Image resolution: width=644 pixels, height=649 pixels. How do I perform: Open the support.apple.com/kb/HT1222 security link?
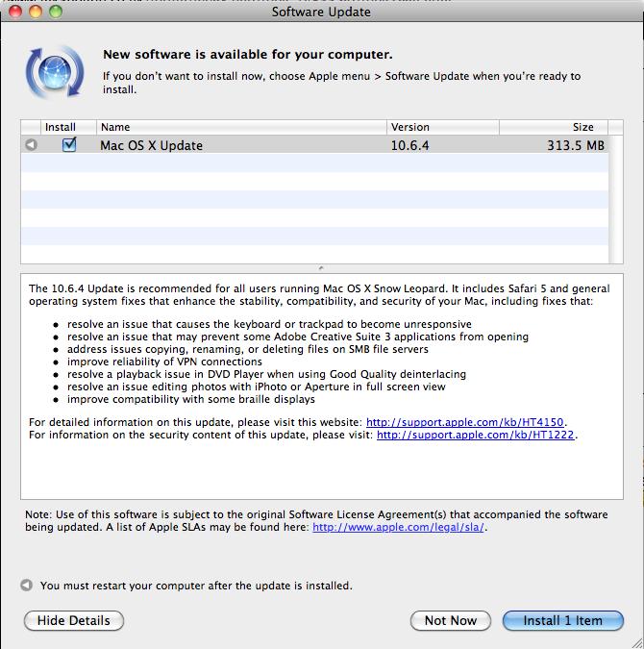pyautogui.click(x=476, y=435)
